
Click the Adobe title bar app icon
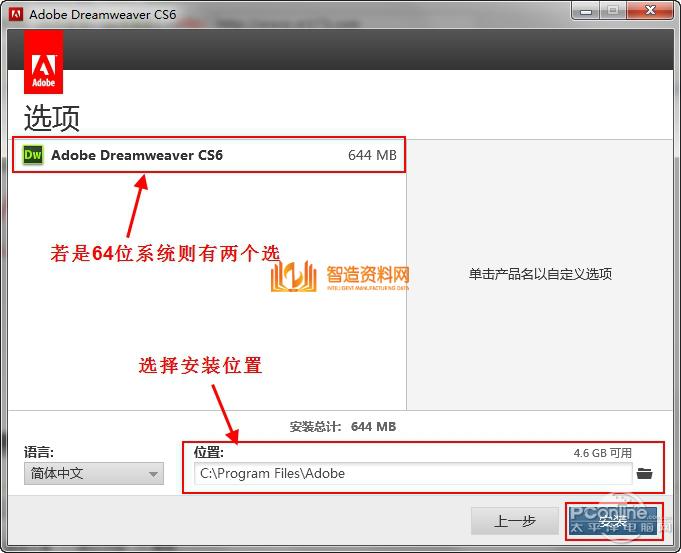pyautogui.click(x=16, y=14)
